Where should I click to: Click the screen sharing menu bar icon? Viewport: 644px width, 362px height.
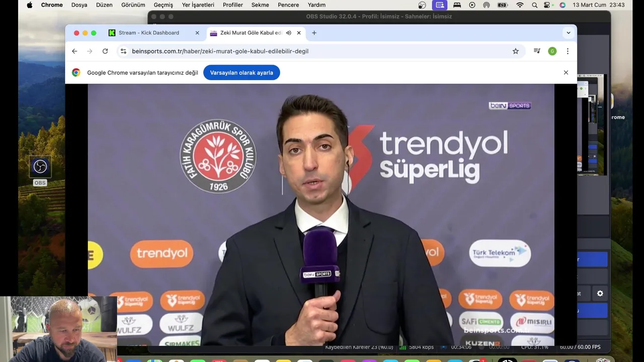[x=440, y=5]
